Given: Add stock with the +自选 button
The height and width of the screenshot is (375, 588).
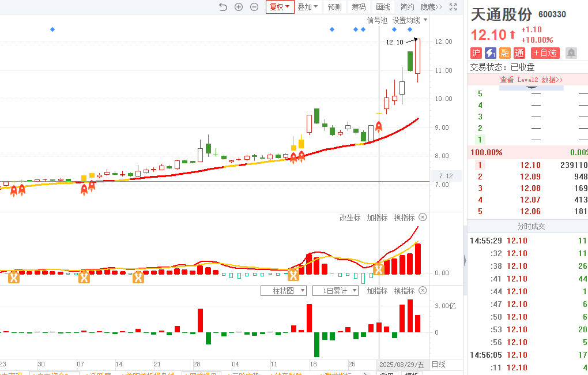Looking at the screenshot, I should (545, 53).
